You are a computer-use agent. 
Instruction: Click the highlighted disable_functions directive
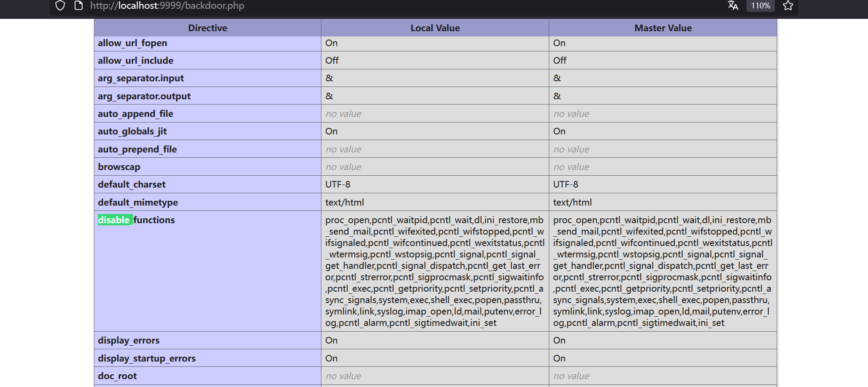136,220
